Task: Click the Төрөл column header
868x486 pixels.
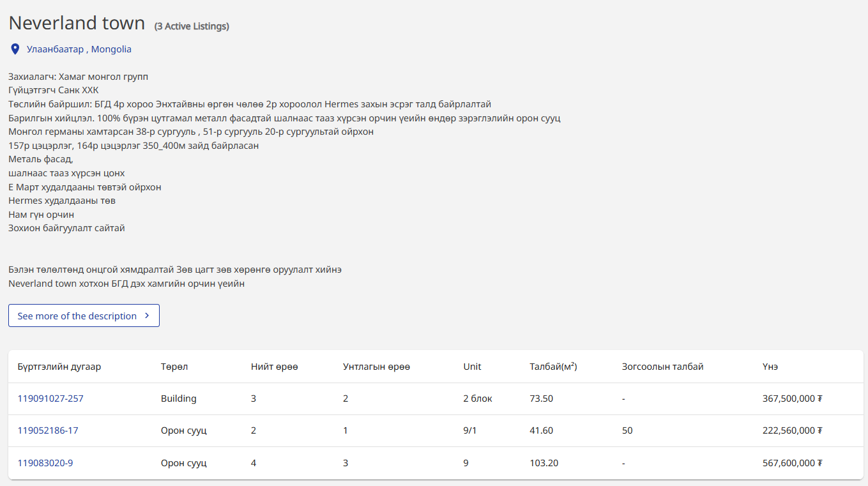Action: coord(174,367)
